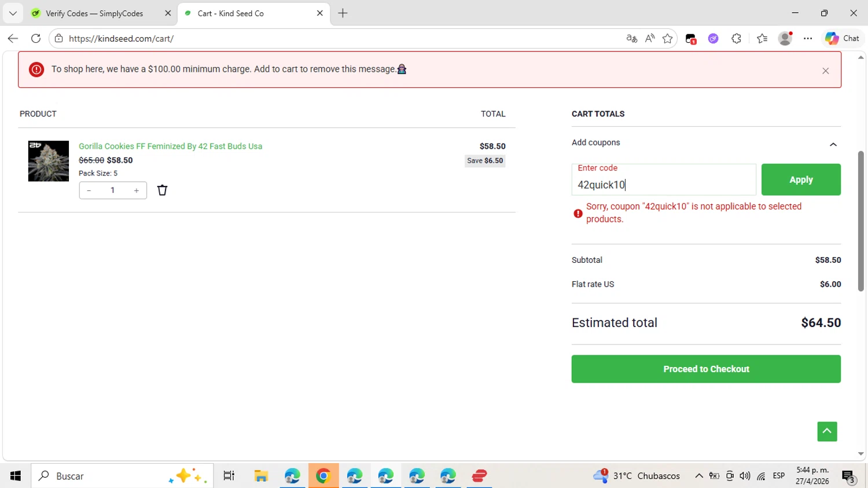Click the "CART TOTALS" heading
This screenshot has height=488, width=868.
(598, 114)
